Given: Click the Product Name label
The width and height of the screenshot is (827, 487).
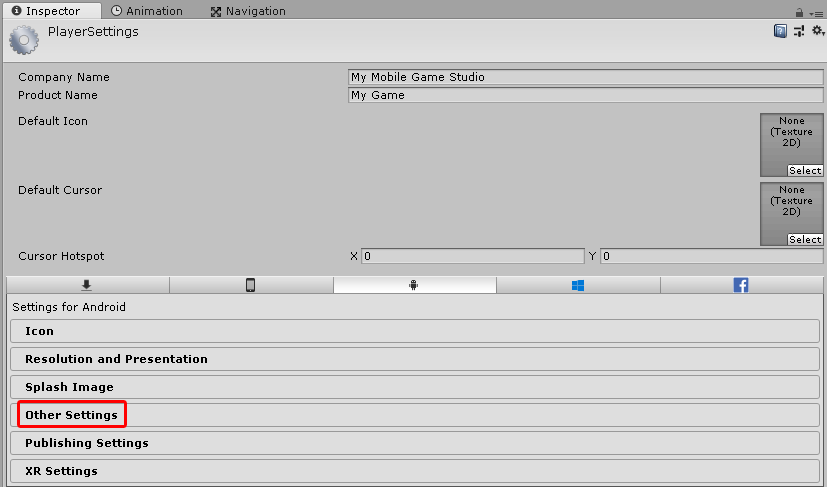Looking at the screenshot, I should (x=57, y=95).
